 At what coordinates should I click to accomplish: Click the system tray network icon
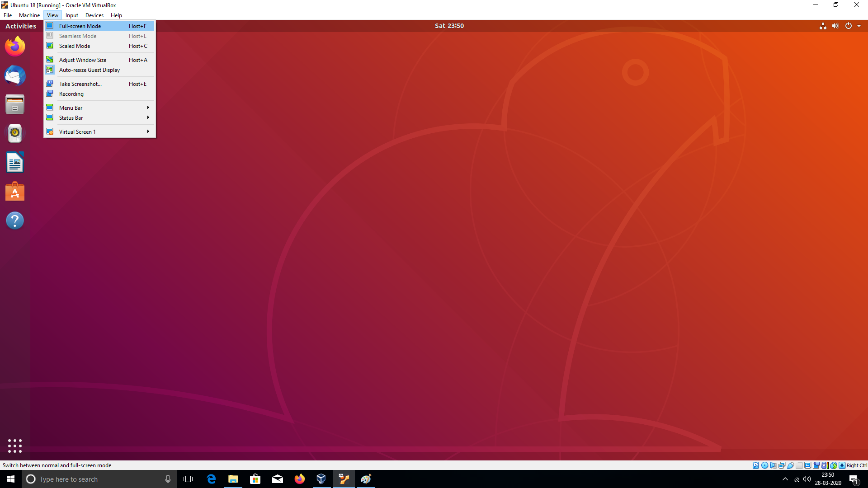point(797,479)
